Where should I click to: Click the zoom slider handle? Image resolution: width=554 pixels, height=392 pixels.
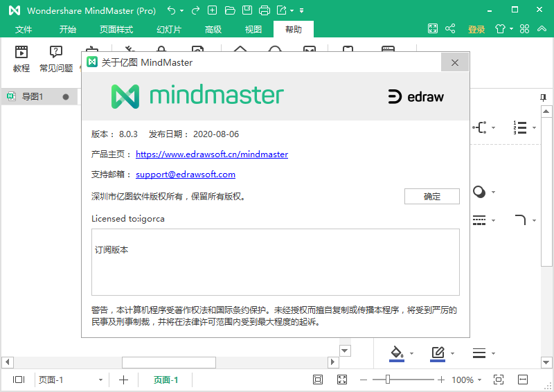click(x=388, y=380)
